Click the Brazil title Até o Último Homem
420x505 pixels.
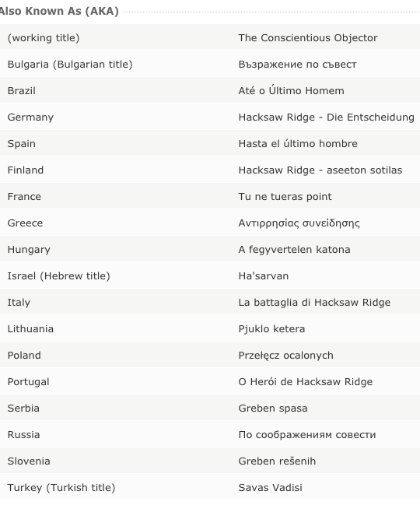tap(291, 90)
